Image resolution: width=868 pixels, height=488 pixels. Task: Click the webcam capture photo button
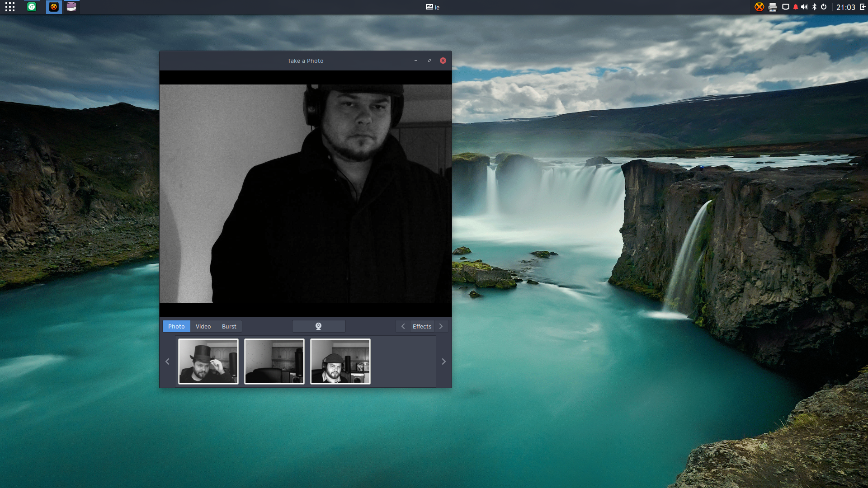coord(319,326)
